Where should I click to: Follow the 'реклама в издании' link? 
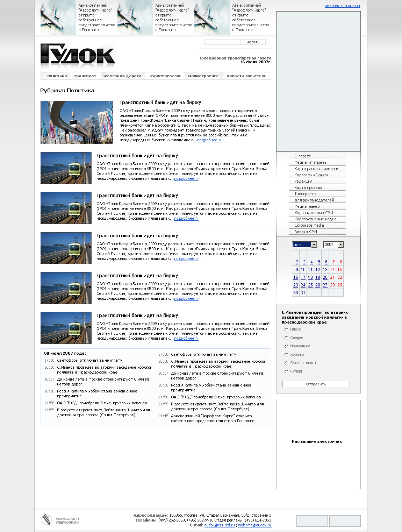point(342,6)
